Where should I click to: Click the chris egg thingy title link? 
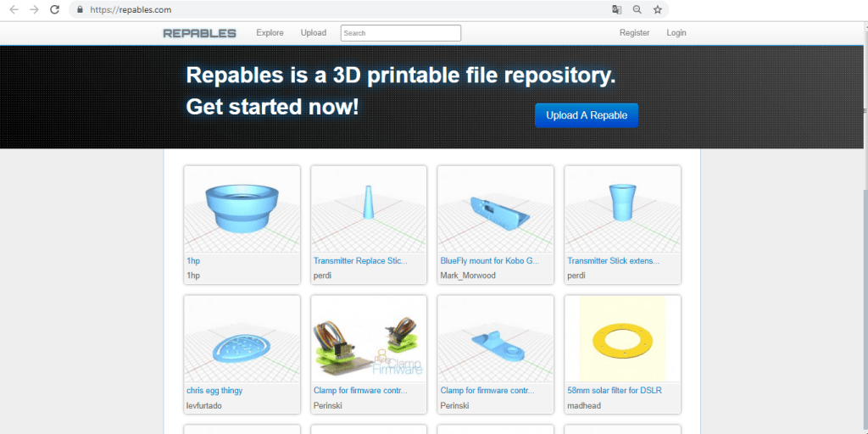click(x=214, y=390)
